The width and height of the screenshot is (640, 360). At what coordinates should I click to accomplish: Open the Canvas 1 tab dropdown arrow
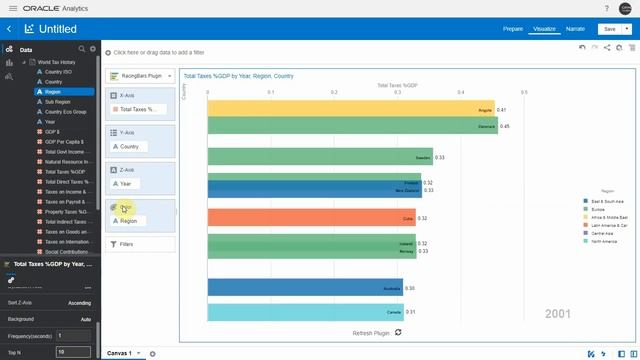click(139, 353)
